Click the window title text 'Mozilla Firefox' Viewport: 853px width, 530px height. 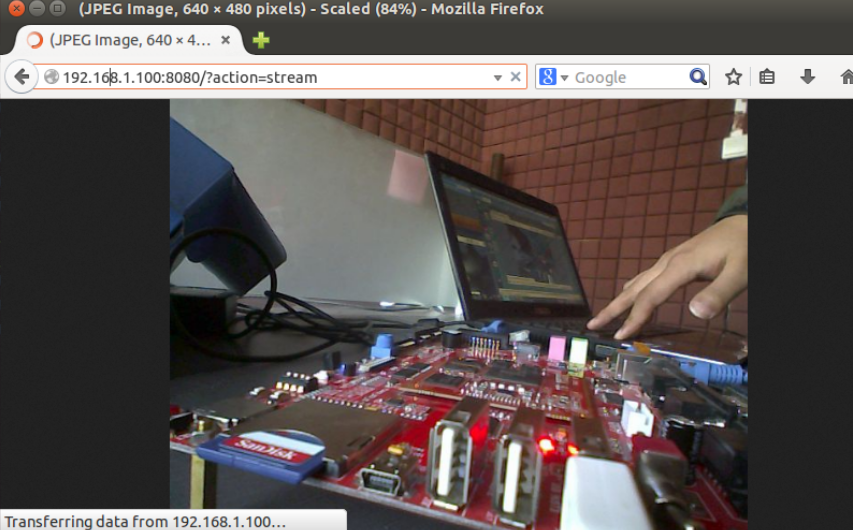tap(487, 9)
